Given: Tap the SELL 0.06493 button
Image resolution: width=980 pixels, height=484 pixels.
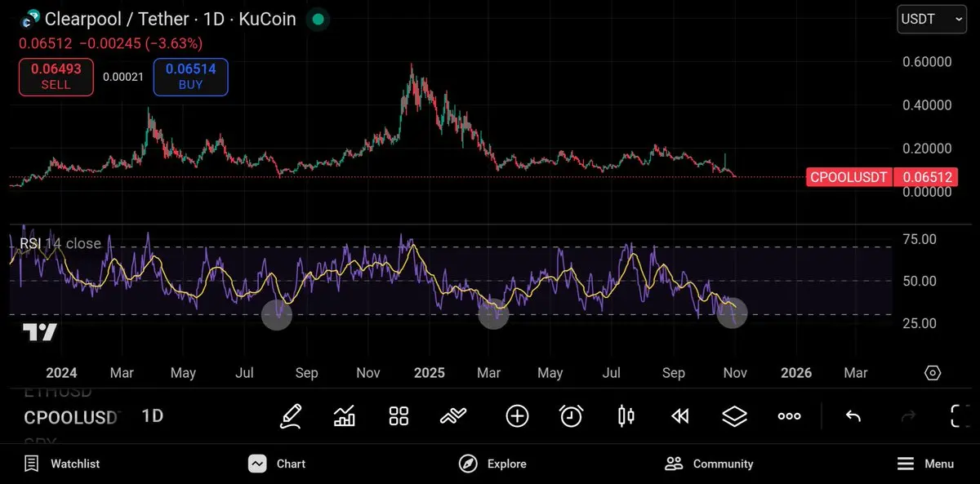Looking at the screenshot, I should tap(56, 77).
